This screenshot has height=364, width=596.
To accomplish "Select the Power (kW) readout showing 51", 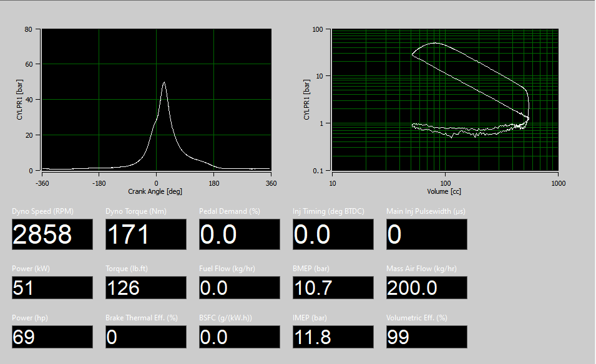I will click(x=52, y=287).
